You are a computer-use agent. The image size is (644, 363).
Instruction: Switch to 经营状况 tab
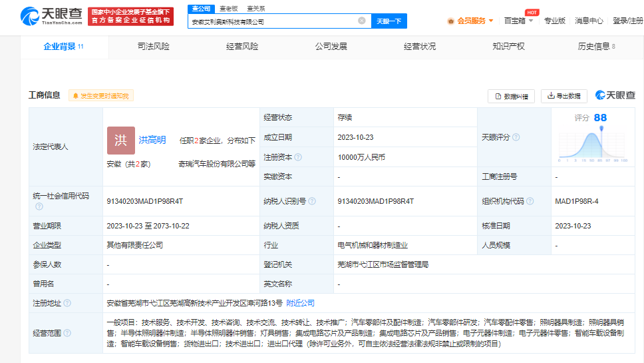pos(420,47)
